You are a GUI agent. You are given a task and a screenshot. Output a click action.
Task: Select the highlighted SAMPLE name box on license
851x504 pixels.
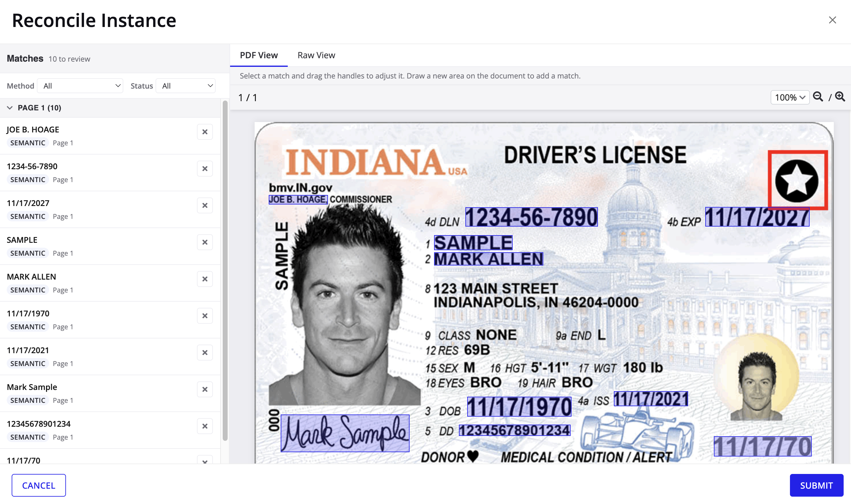click(473, 243)
